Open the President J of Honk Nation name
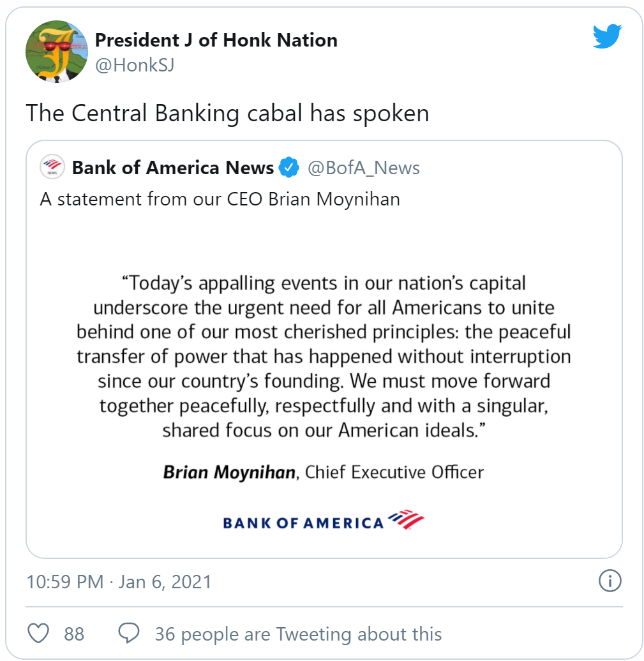The width and height of the screenshot is (644, 661). 216,40
